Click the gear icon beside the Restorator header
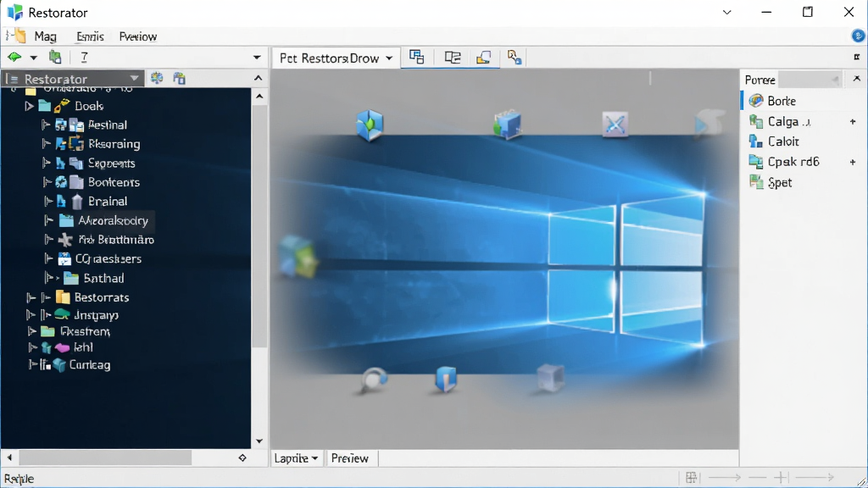 [157, 78]
